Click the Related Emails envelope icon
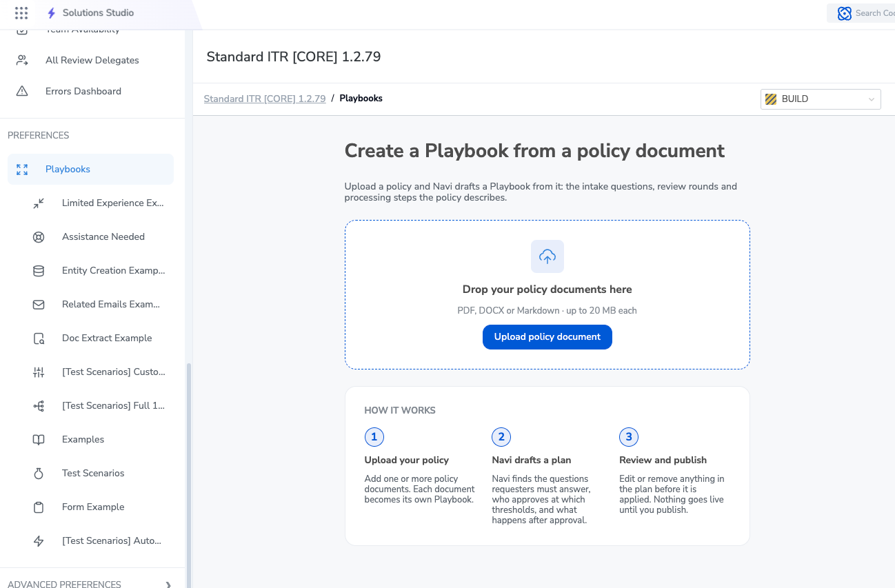 click(39, 304)
